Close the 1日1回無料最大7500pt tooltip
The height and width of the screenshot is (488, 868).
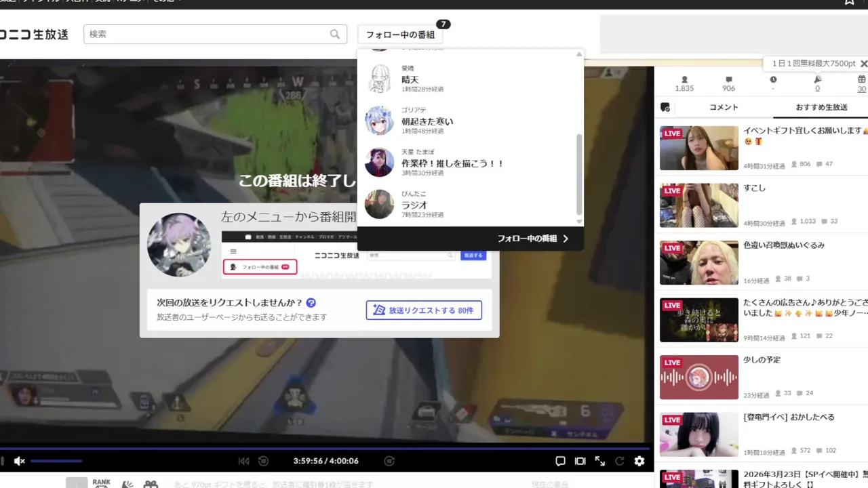click(x=864, y=64)
